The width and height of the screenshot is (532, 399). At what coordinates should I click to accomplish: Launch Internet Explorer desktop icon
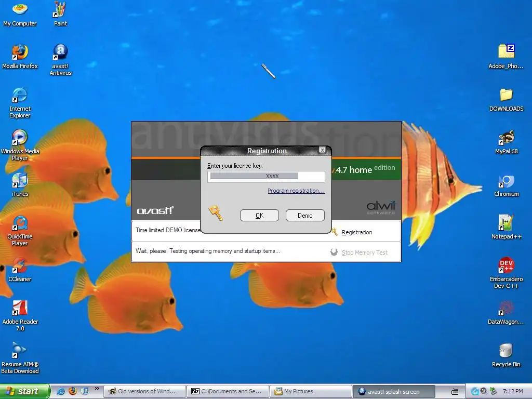coord(20,102)
